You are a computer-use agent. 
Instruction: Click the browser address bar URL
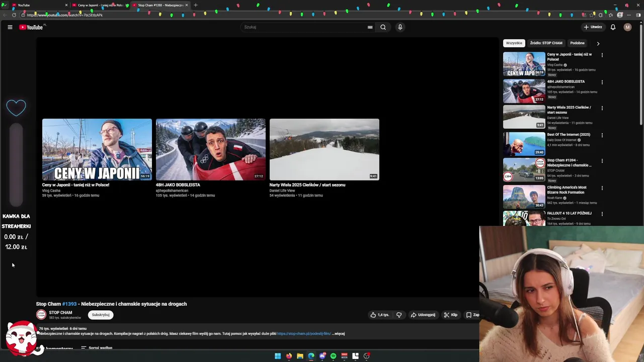[x=65, y=15]
